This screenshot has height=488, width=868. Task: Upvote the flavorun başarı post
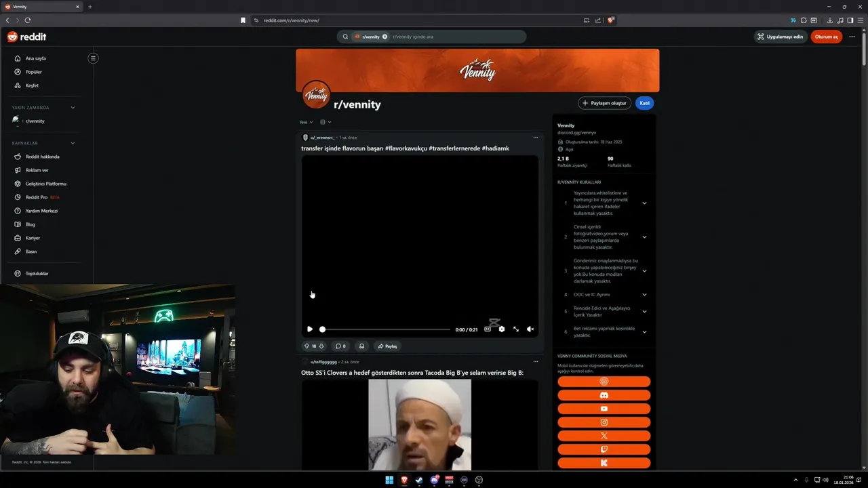click(307, 346)
